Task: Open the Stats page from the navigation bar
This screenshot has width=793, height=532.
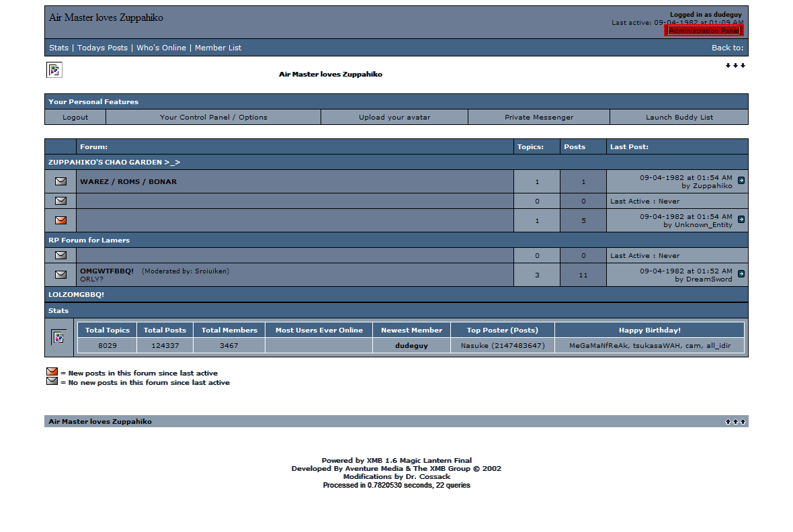Action: point(58,48)
